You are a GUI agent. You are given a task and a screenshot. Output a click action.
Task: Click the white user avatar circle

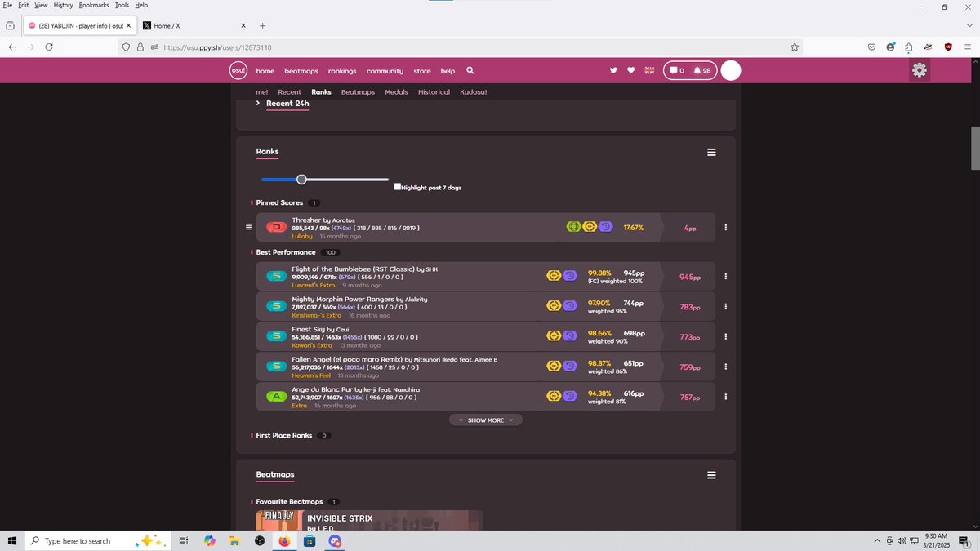point(731,71)
